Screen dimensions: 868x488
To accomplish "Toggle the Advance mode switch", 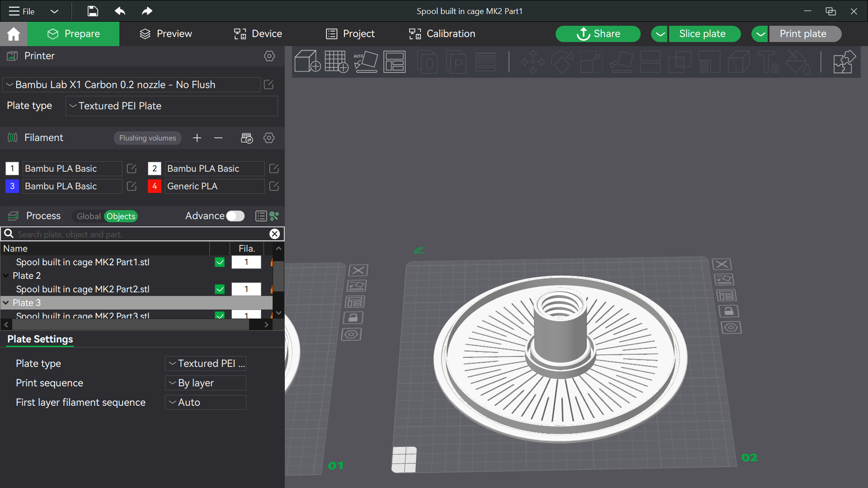I will pyautogui.click(x=235, y=216).
